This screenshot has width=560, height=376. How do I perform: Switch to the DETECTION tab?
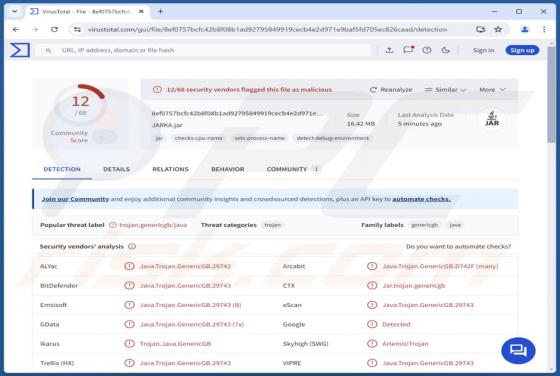click(x=62, y=169)
